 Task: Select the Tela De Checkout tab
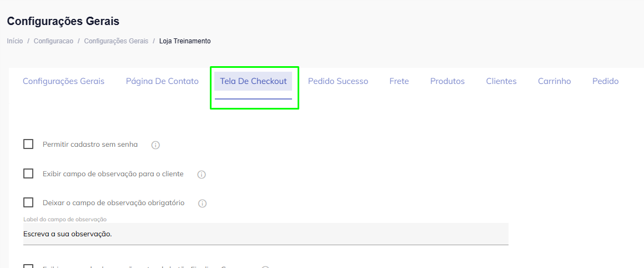[253, 81]
